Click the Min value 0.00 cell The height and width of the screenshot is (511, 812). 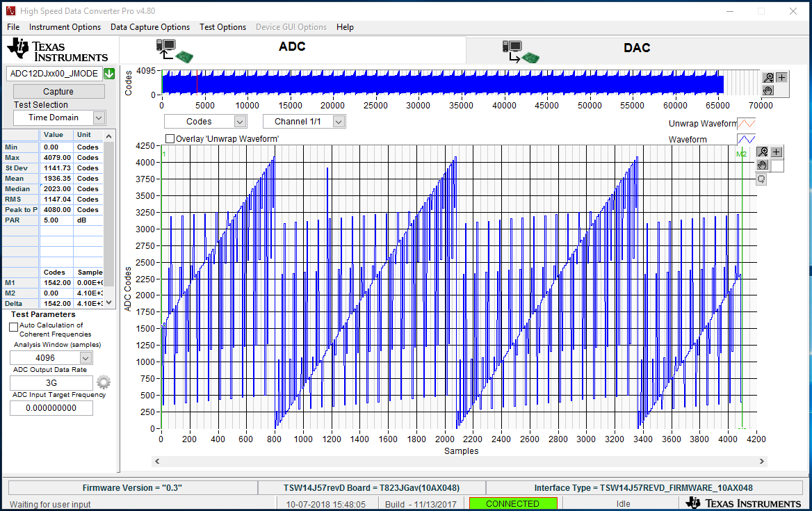click(x=56, y=147)
